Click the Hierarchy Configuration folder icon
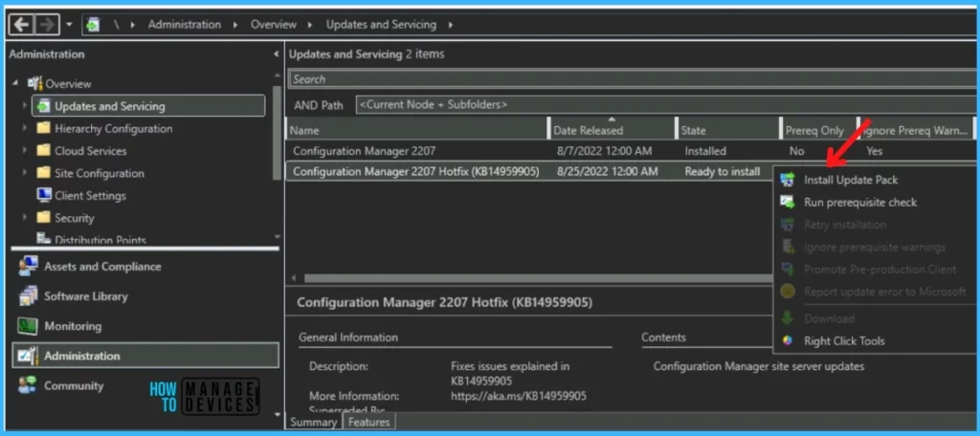This screenshot has height=436, width=980. [x=43, y=128]
